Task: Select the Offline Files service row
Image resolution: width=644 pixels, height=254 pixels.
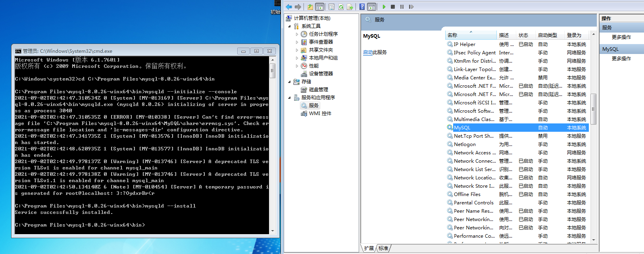Action: [517, 194]
